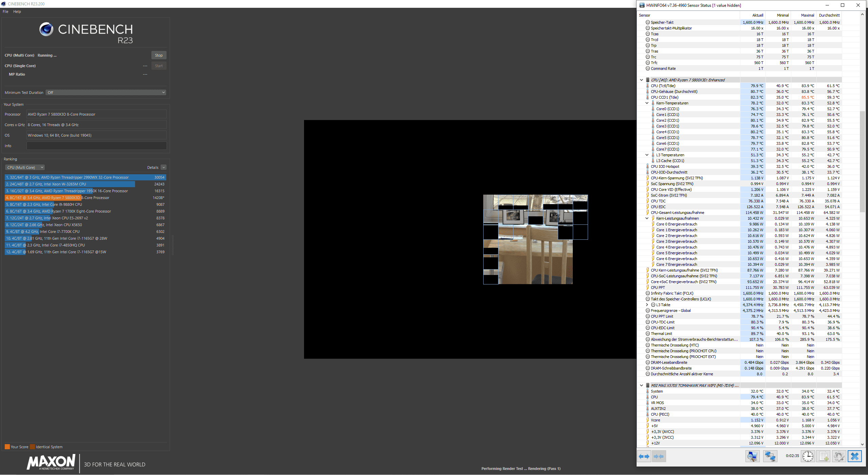The width and height of the screenshot is (868, 475).
Task: Select highlighted Ryzen 7 5800X3D ranking row
Action: [85, 198]
